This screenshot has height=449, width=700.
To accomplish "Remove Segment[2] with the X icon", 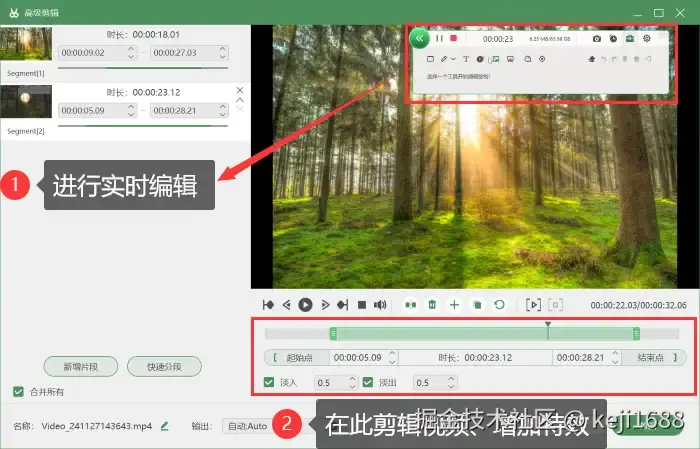I will click(240, 90).
